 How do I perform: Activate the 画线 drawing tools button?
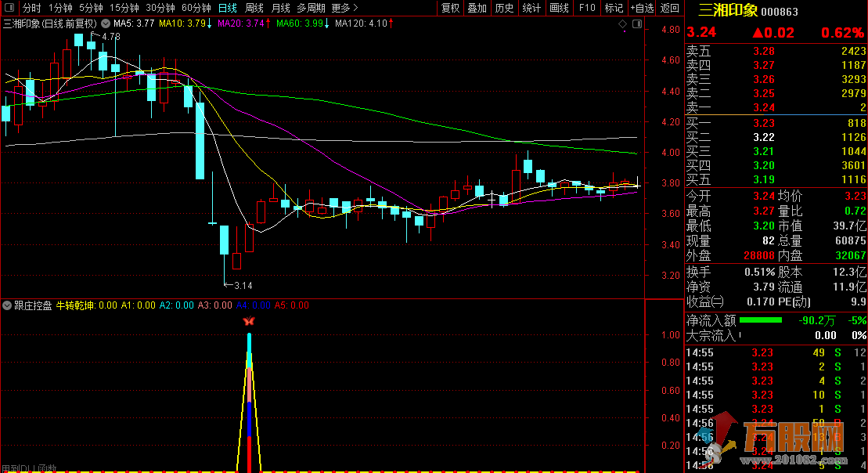pos(559,8)
